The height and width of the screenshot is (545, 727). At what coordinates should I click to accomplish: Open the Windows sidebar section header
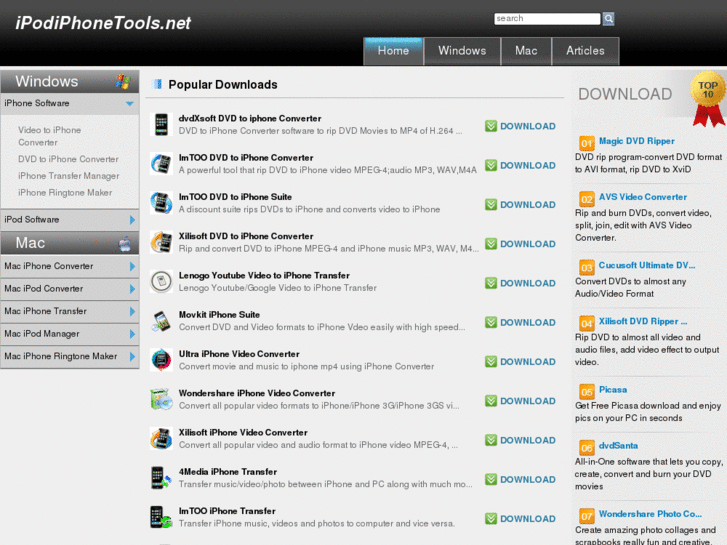click(x=70, y=82)
